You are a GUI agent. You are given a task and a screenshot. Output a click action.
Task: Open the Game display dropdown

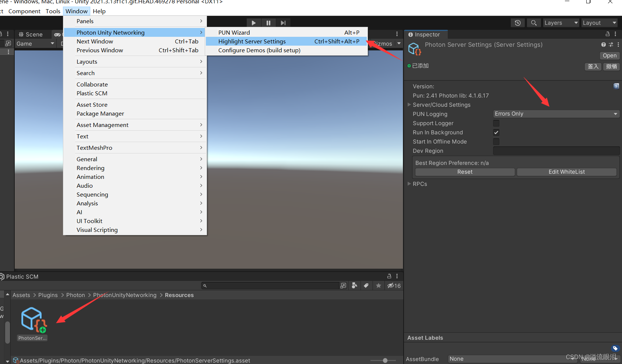click(35, 43)
